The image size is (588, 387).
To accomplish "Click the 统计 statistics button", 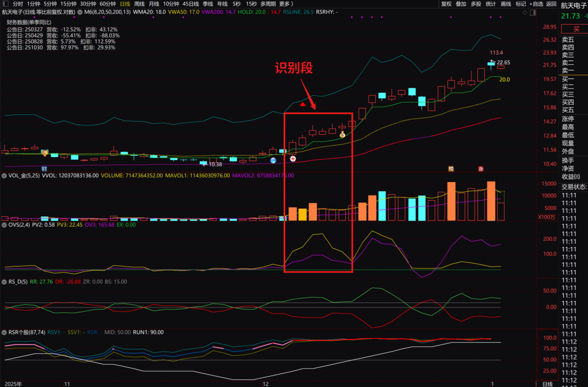I will (491, 4).
